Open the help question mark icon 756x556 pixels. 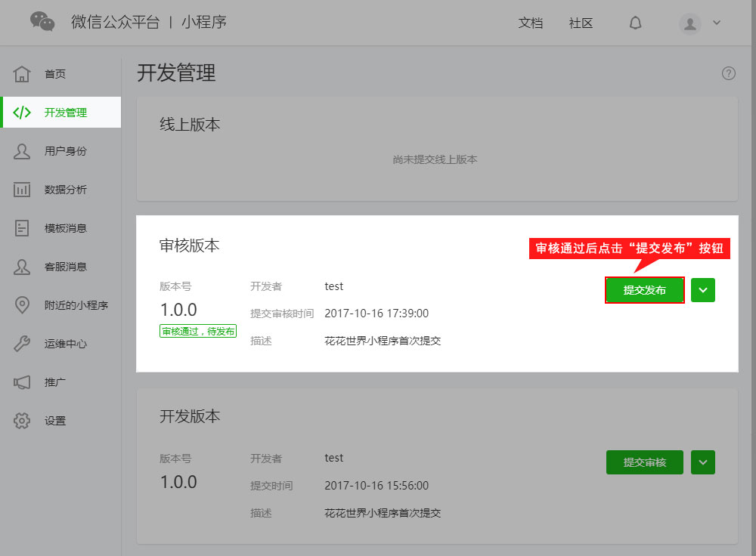pos(729,73)
